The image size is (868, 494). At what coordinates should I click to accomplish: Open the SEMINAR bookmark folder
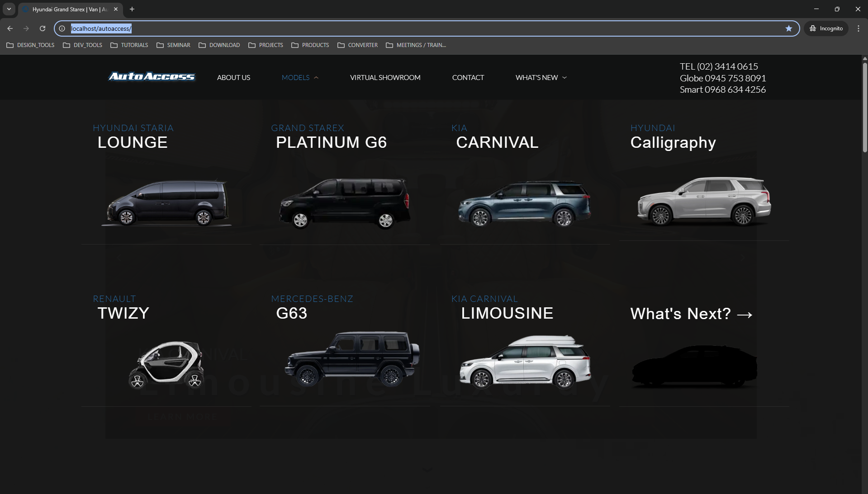click(174, 45)
